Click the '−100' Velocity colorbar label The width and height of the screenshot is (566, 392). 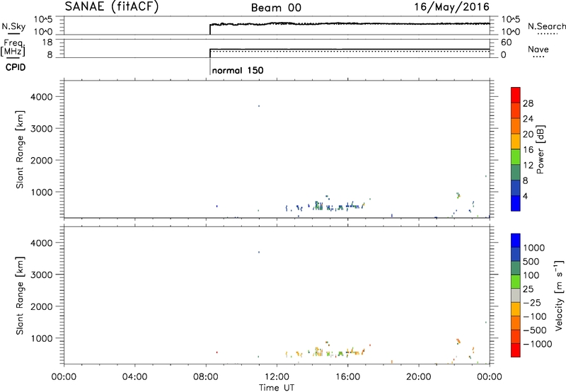tap(534, 316)
